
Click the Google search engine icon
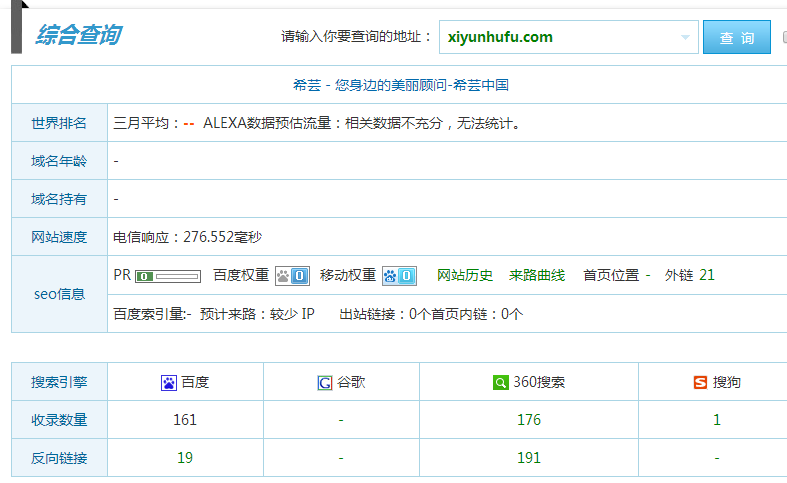click(324, 382)
